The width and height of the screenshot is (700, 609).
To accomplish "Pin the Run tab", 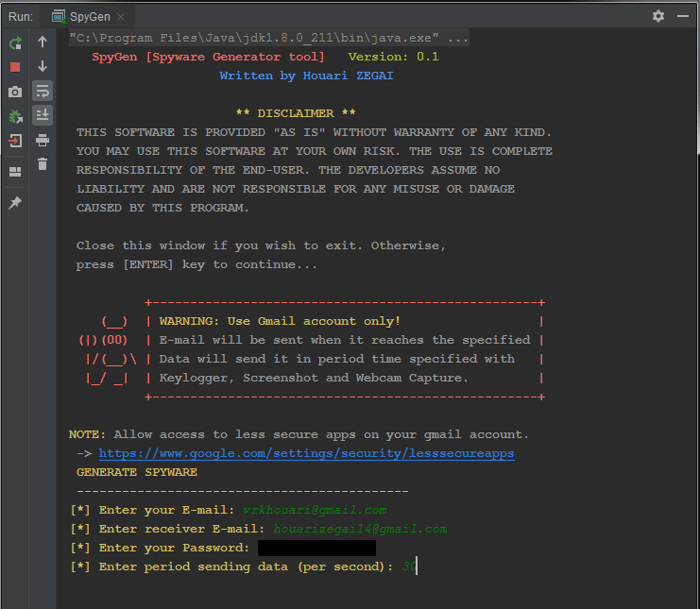I will [x=15, y=203].
